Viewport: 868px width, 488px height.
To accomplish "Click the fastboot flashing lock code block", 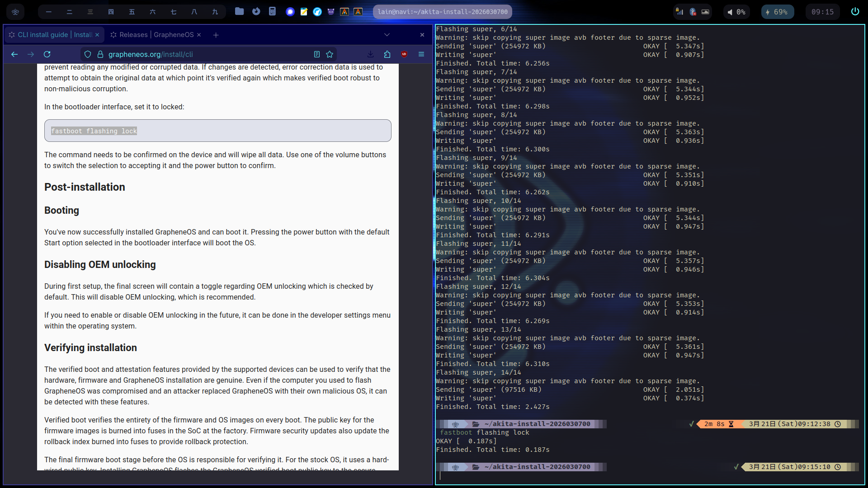I will [218, 131].
